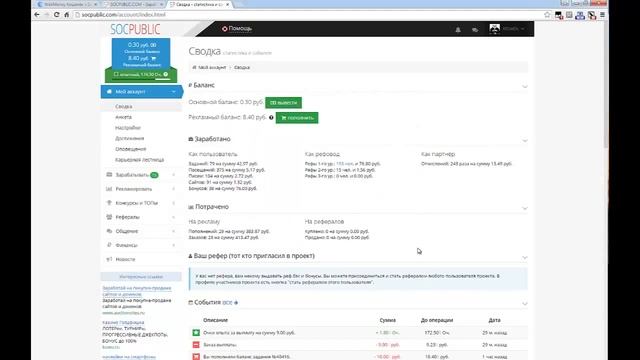The width and height of the screenshot is (640, 360).
Task: Reload the page
Action: pyautogui.click(x=56, y=15)
